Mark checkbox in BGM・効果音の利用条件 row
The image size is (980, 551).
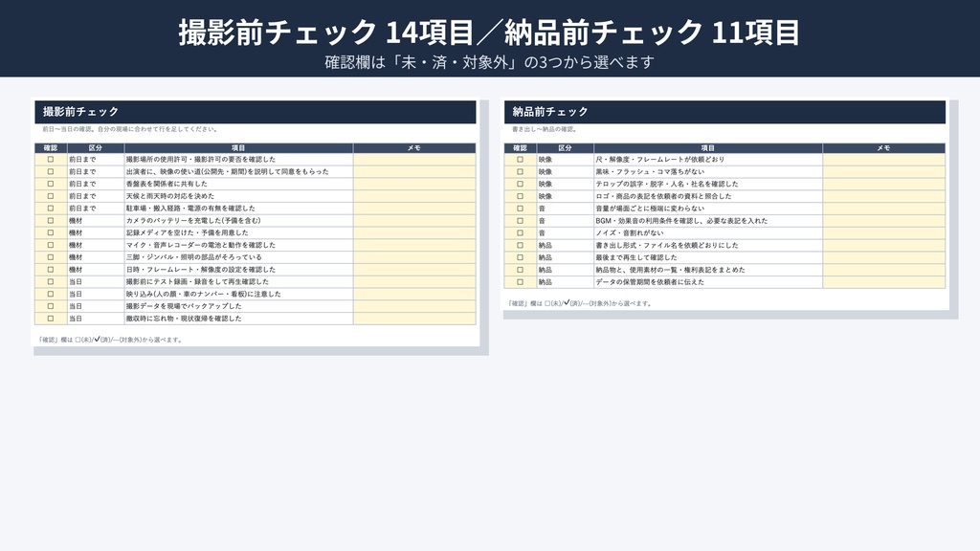tap(520, 221)
